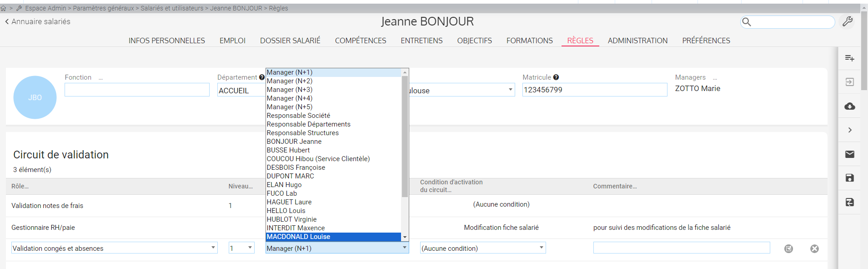Open the OBJECTIFS tab
The image size is (868, 269).
(474, 41)
